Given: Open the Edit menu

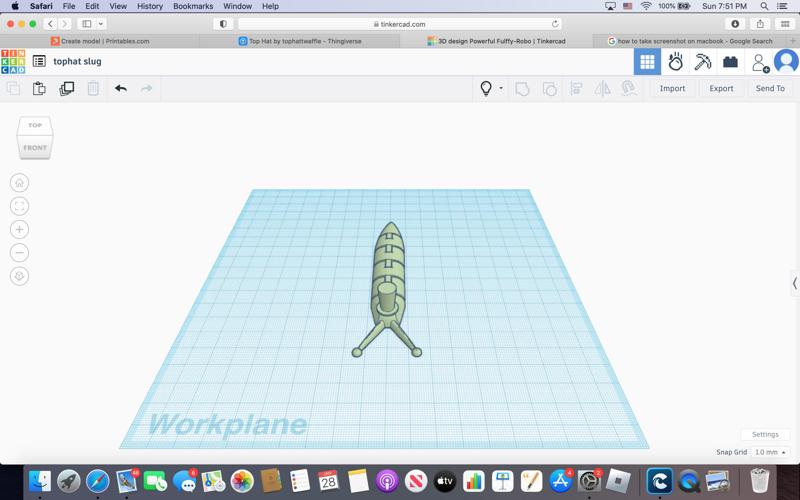Looking at the screenshot, I should 92,6.
